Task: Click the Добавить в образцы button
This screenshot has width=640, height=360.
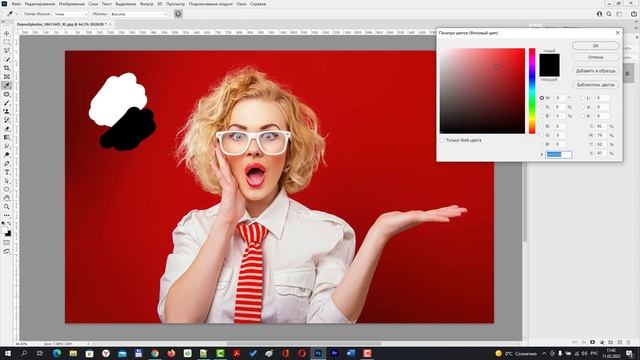Action: point(596,71)
